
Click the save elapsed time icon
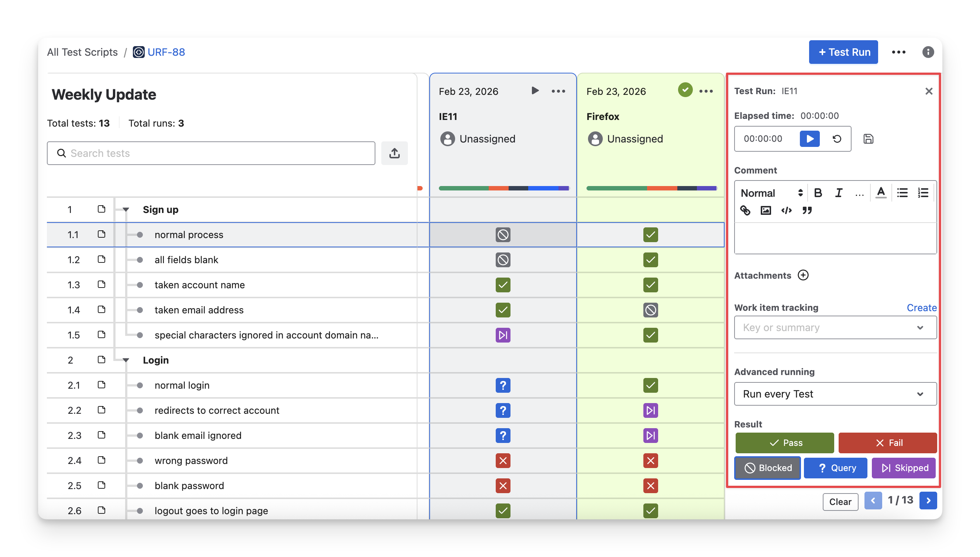(868, 138)
